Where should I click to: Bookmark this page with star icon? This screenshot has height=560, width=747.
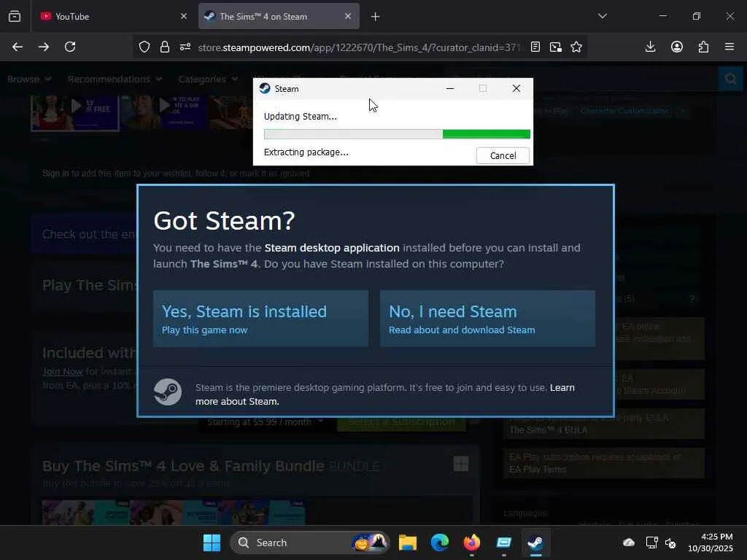576,47
